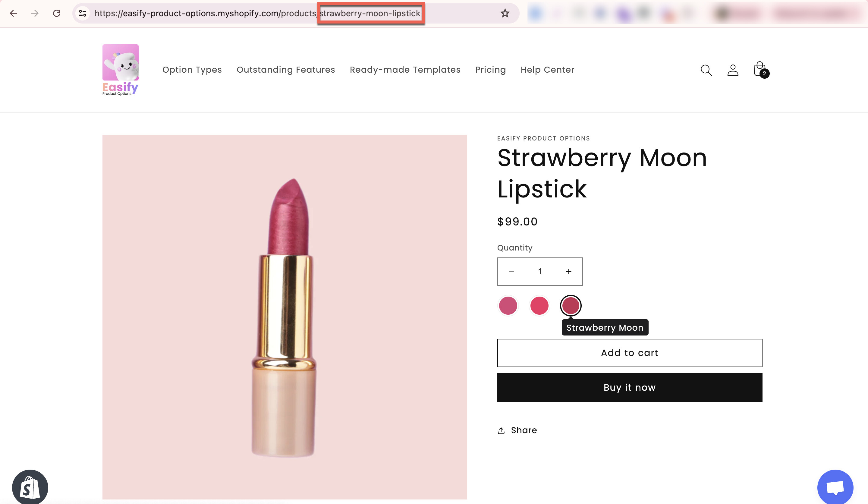Open the store search magnifier
Viewport: 868px width, 504px height.
pos(706,70)
